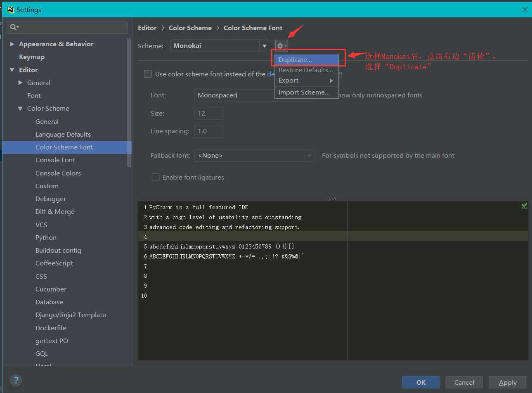Click the search magnifier icon

14,27
